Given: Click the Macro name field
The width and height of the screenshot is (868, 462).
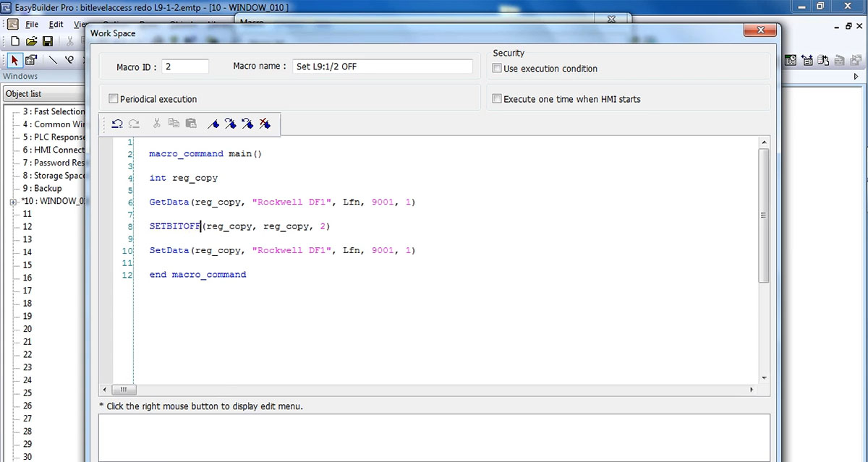Looking at the screenshot, I should click(383, 67).
